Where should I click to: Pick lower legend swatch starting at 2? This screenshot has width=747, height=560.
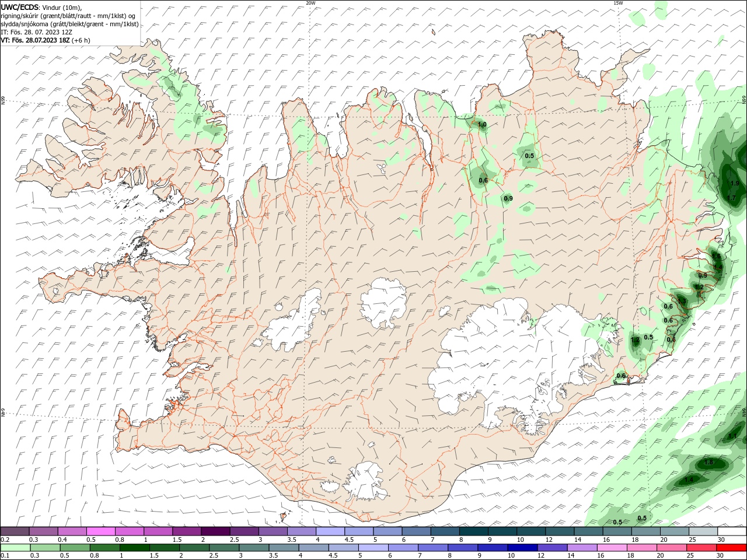194,548
